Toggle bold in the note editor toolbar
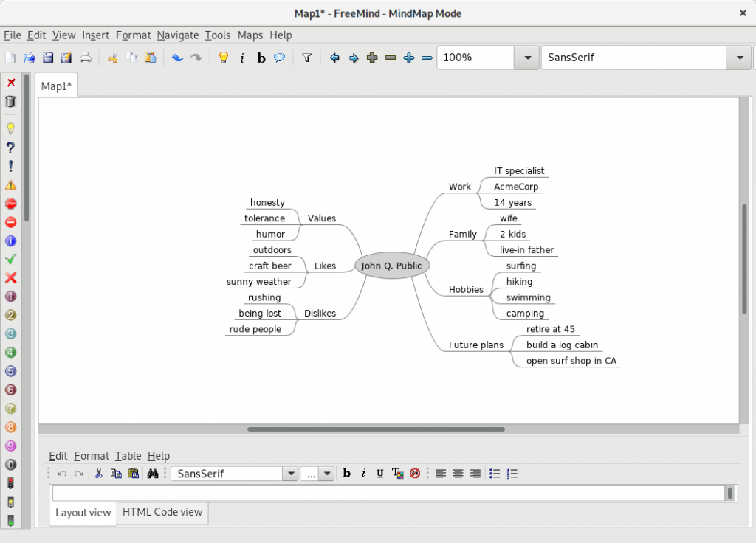 [346, 474]
